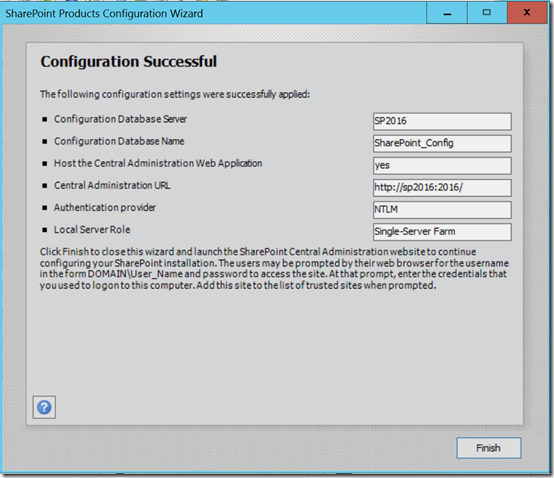Open the blue help question mark icon
Viewport: 554px width, 478px height.
pos(44,407)
